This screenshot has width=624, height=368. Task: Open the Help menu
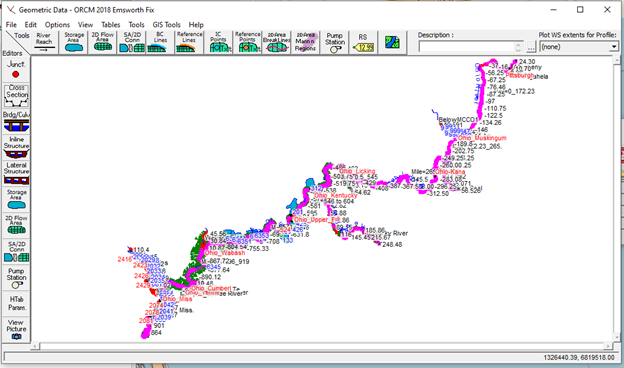[x=196, y=25]
